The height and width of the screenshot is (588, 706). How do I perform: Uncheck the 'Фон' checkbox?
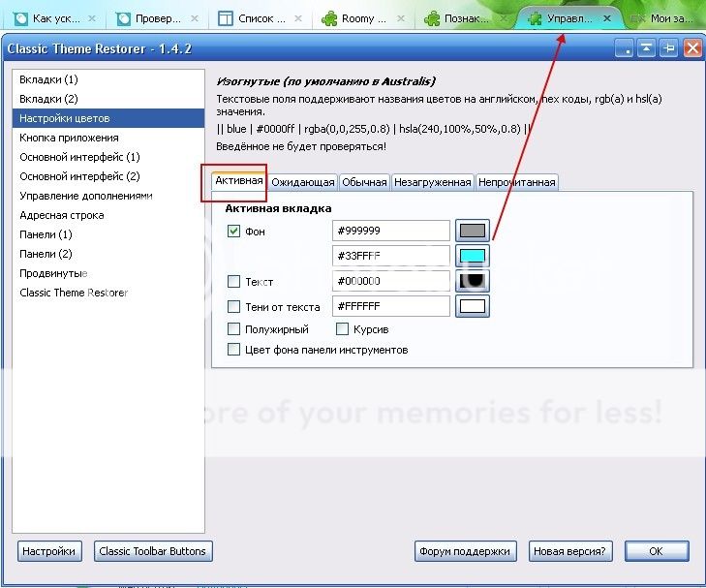point(233,231)
